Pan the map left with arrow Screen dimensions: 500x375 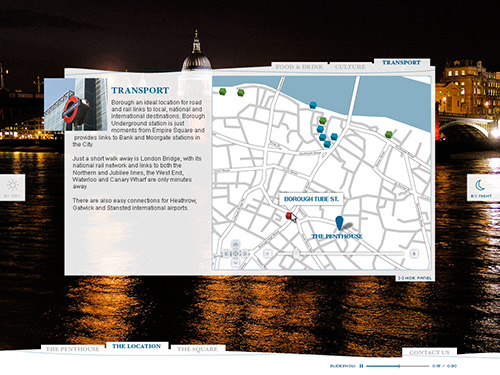227,254
